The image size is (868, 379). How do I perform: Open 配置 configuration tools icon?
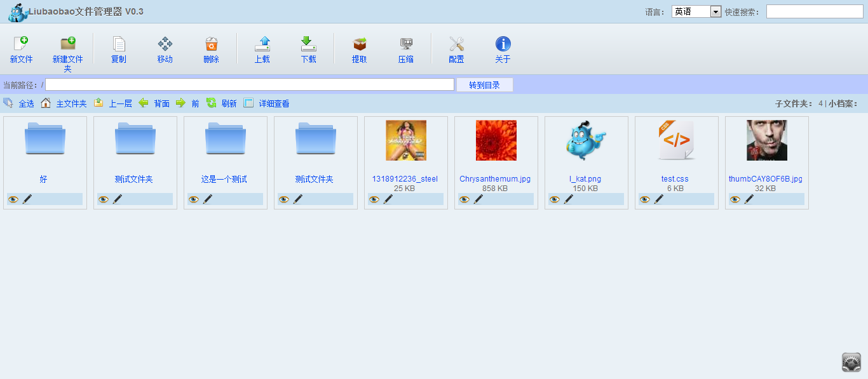tap(456, 44)
